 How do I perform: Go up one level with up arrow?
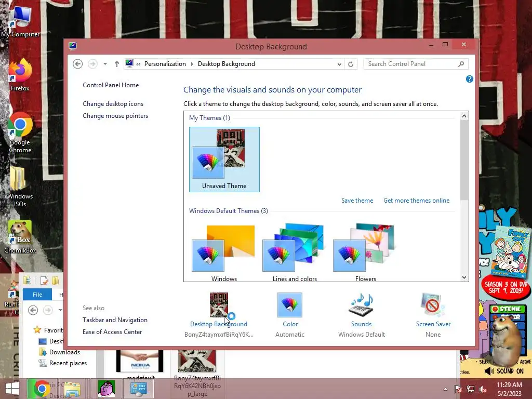pos(117,64)
